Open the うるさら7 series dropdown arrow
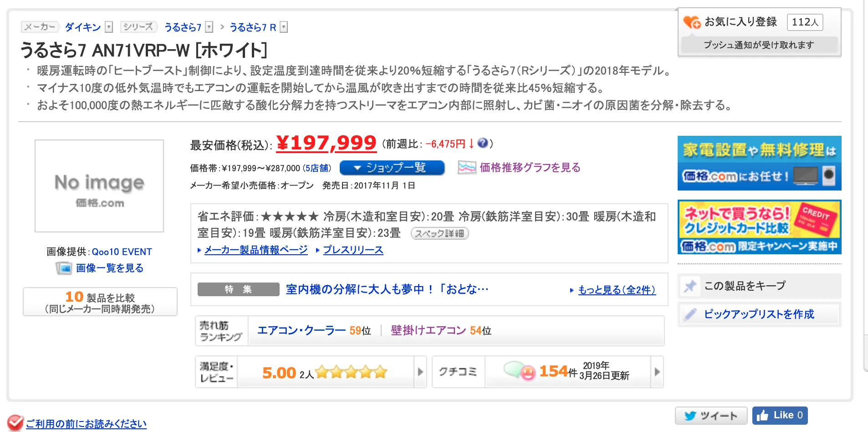The height and width of the screenshot is (432, 868). pos(209,27)
